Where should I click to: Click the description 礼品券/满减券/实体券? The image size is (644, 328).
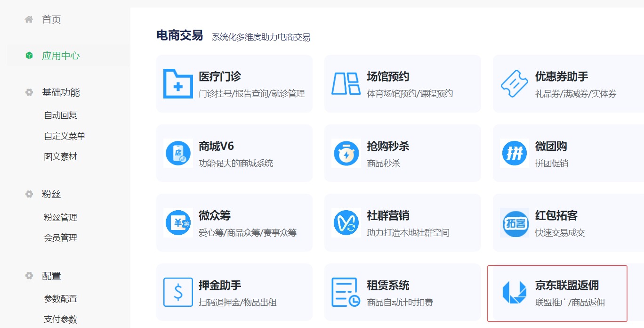click(576, 94)
